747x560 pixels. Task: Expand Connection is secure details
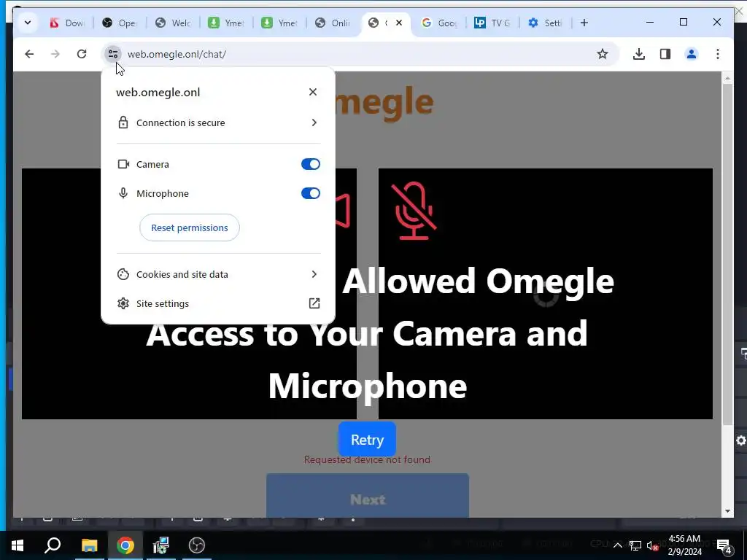click(x=218, y=122)
